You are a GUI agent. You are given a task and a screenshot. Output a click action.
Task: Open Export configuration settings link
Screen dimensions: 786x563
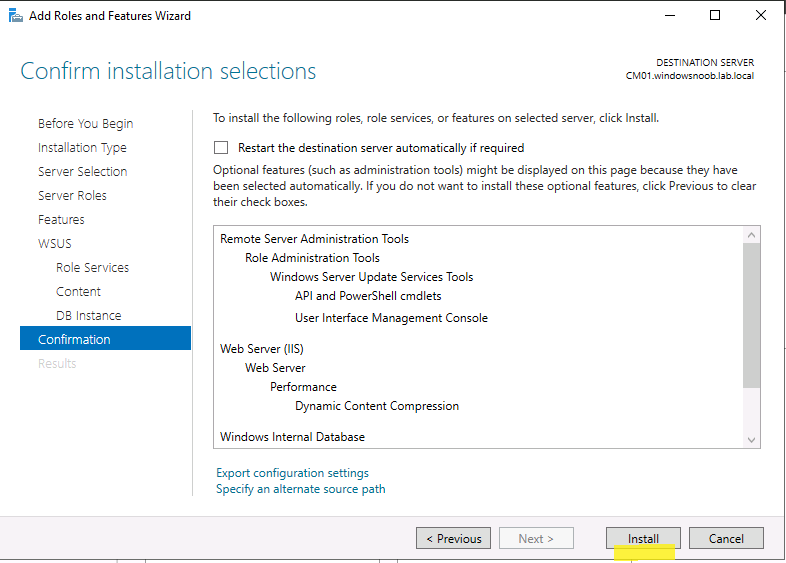[x=292, y=473]
